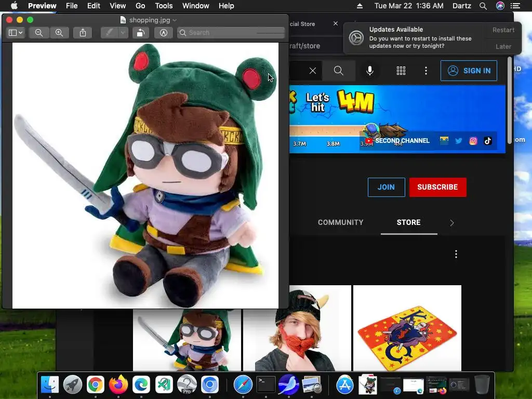Screen dimensions: 532x399
Task: Open the View menu
Action: (118, 6)
